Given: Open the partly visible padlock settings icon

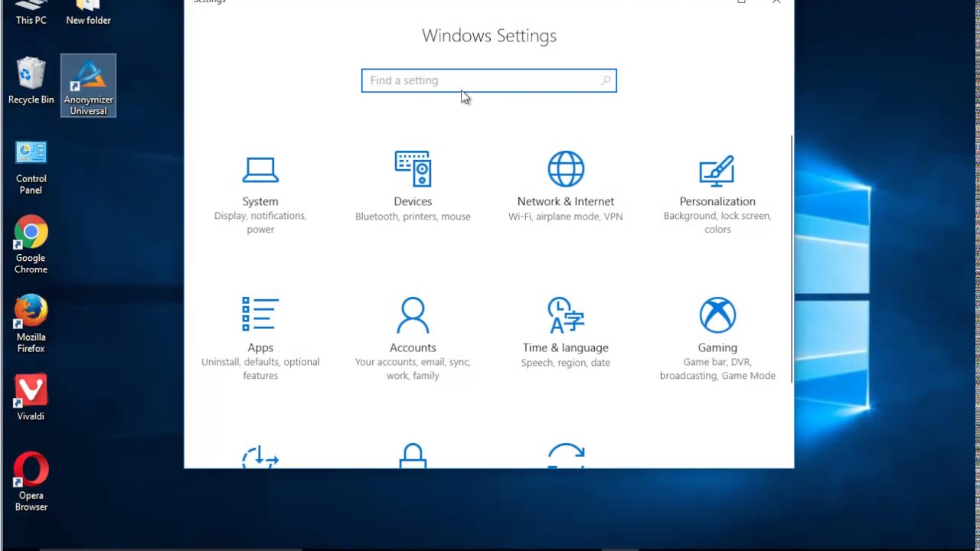Looking at the screenshot, I should [x=413, y=455].
